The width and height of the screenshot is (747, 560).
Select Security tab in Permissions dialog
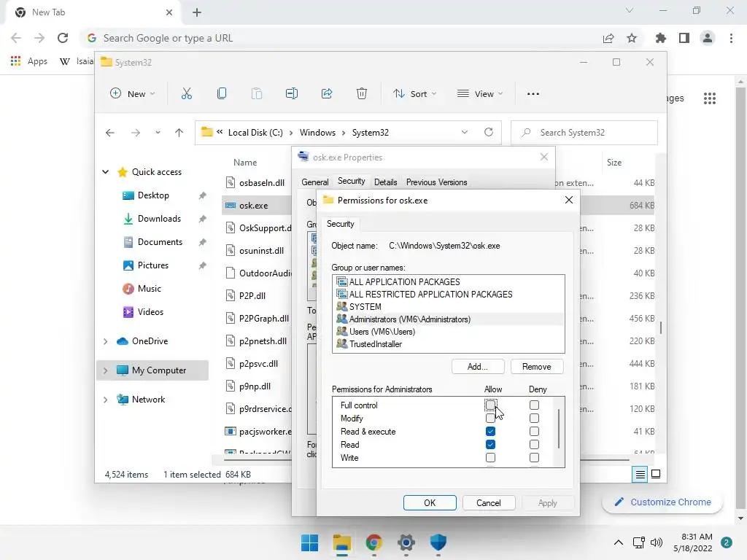(x=340, y=224)
